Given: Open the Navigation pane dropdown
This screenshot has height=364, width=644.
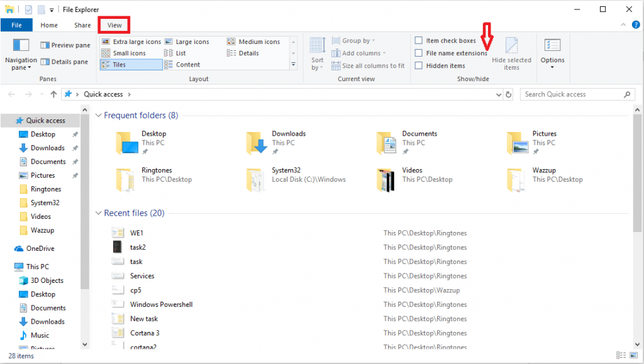Looking at the screenshot, I should 21,54.
